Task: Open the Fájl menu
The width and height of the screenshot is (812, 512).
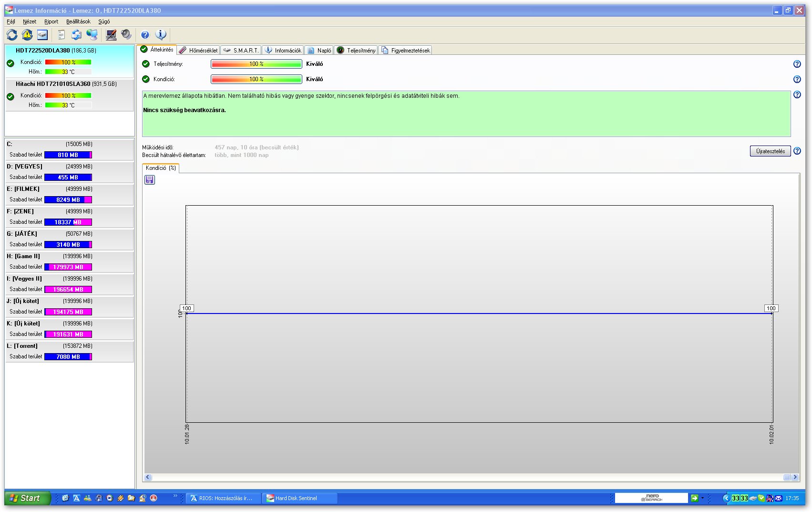Action: 11,21
